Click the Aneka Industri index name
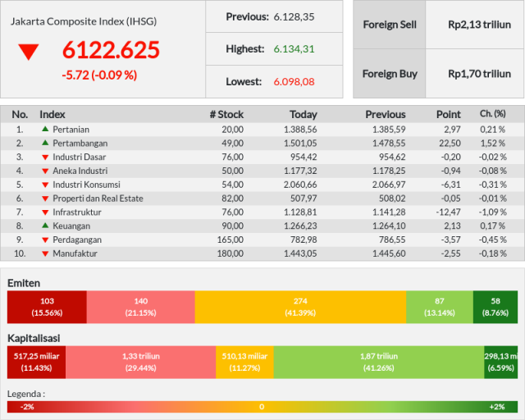Screen dimensions: 525x420 click(80, 171)
